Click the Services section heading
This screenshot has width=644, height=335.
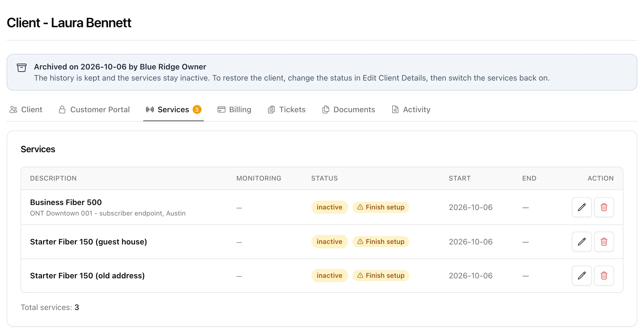(38, 149)
